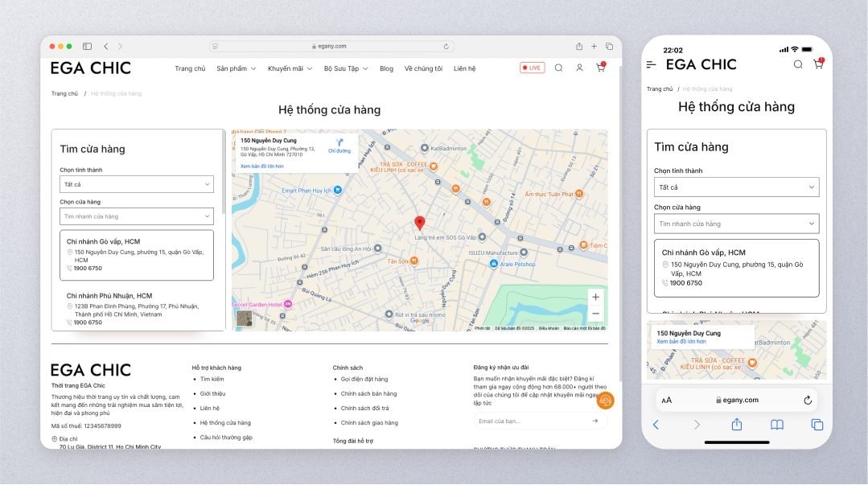Toggle the Safari sidebar in desktop browser
Viewport: 868px width, 485px height.
pos(87,47)
